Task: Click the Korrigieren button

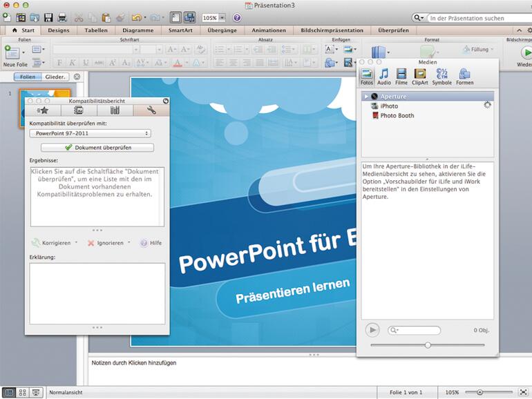Action: pos(55,243)
